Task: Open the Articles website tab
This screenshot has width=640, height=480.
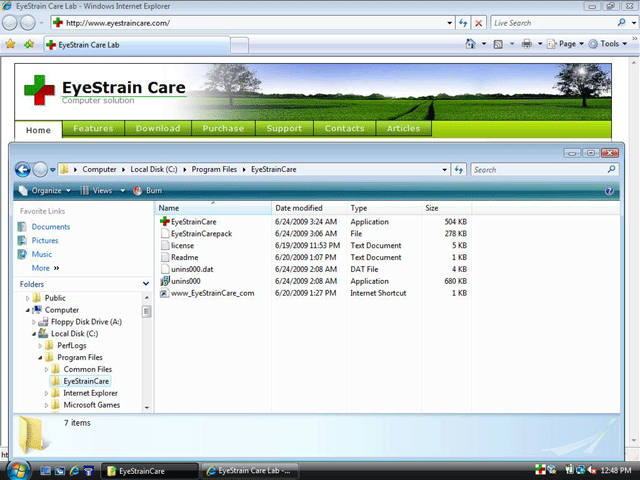Action: [x=403, y=128]
